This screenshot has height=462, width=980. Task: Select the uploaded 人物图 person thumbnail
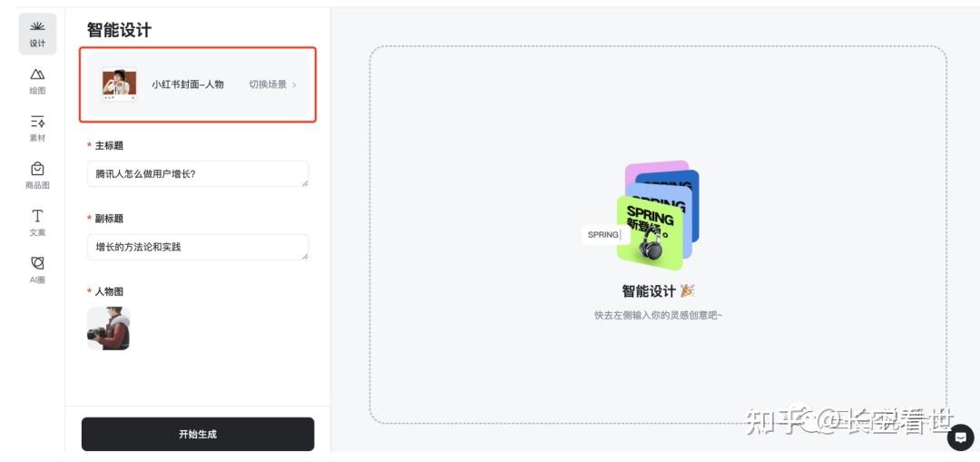pyautogui.click(x=108, y=329)
